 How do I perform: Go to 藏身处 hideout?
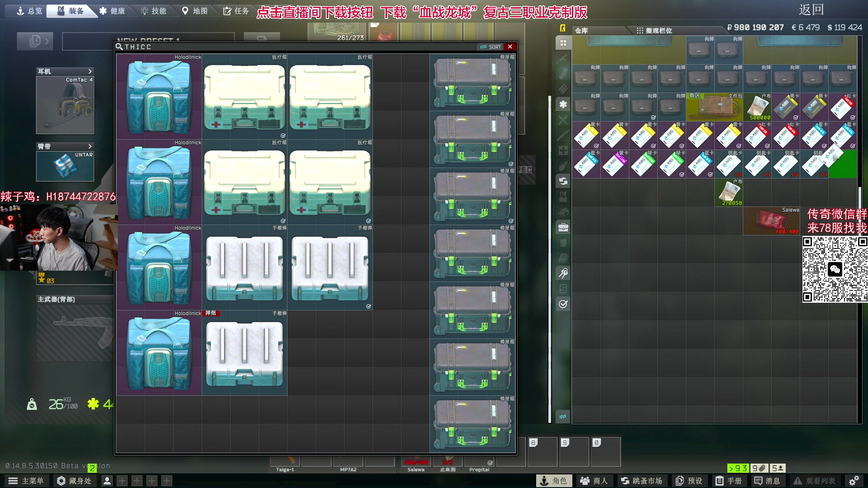(x=74, y=481)
